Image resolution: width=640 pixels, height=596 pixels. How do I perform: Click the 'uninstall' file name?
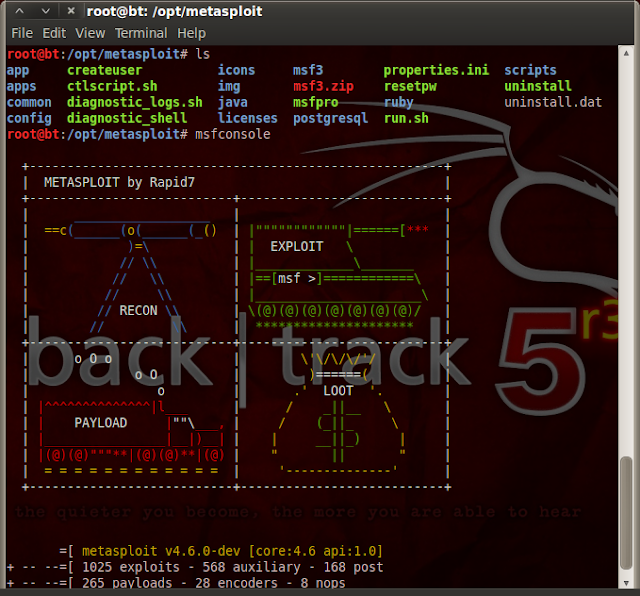coord(538,86)
